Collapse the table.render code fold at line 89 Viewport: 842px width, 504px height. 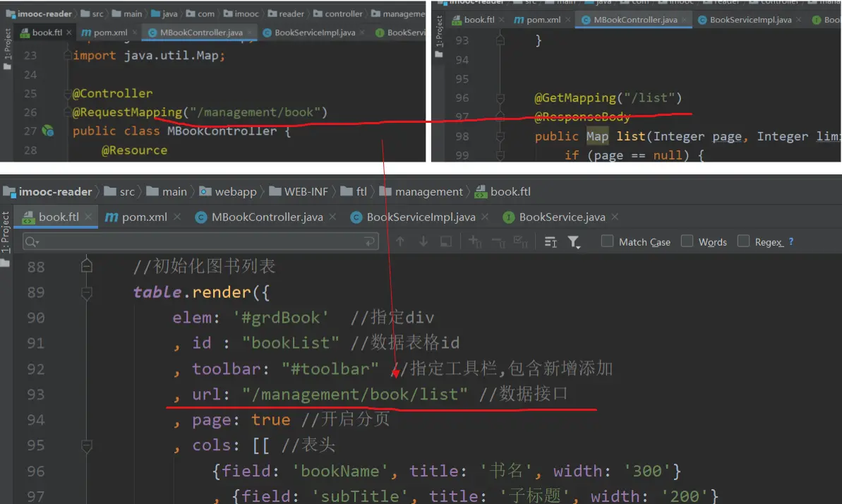pyautogui.click(x=87, y=292)
